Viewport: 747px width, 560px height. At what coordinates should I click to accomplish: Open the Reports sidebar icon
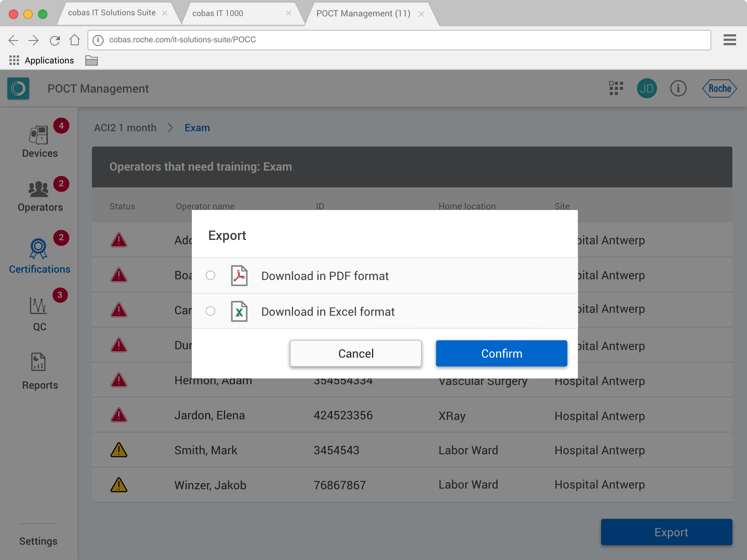point(38,362)
